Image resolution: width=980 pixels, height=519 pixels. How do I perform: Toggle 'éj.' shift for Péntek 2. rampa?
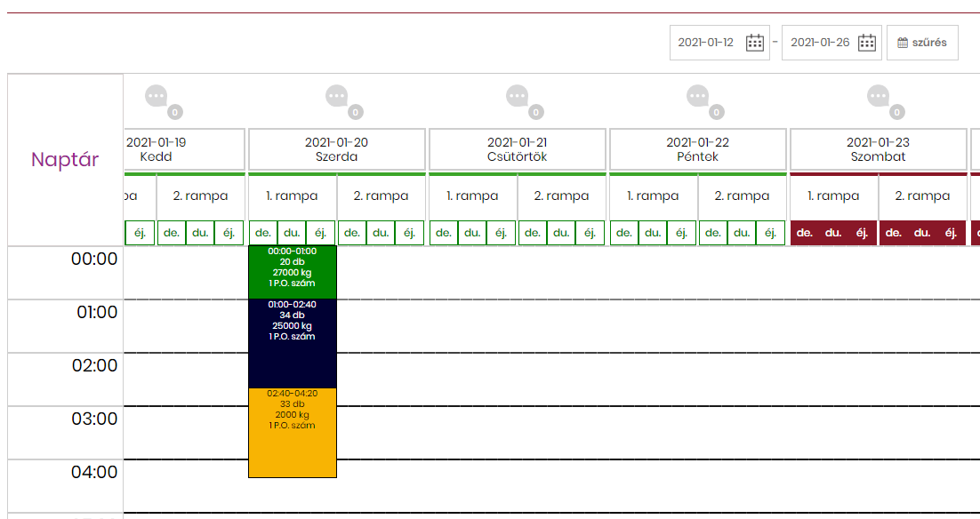coord(770,233)
